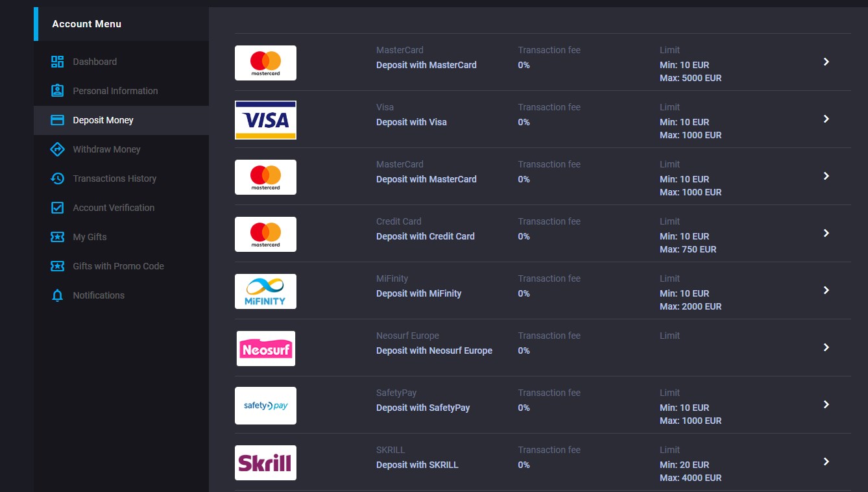
Task: Click the Dashboard icon in sidebar
Action: coord(57,62)
